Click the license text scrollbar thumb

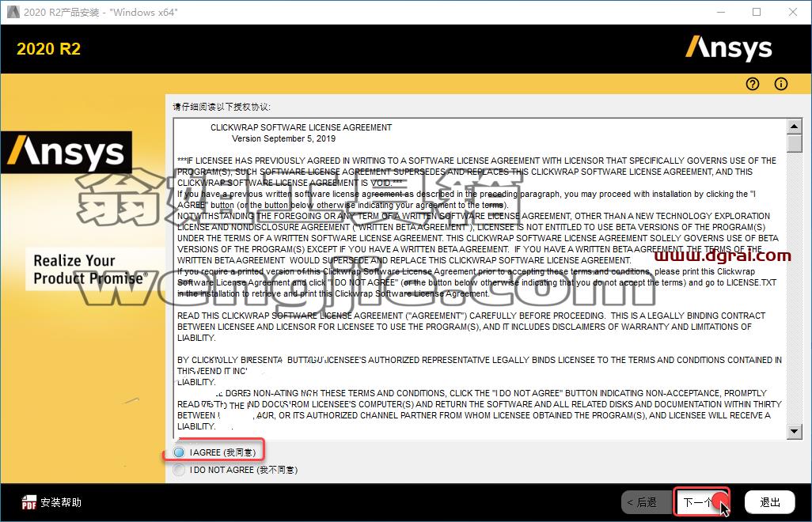click(795, 143)
